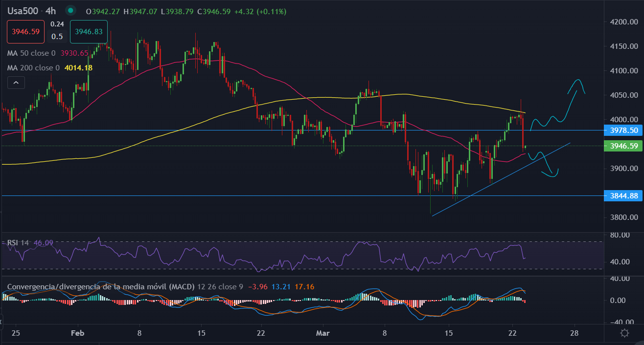Collapse the indicator legend with chevron button
The image size is (644, 345).
16,83
